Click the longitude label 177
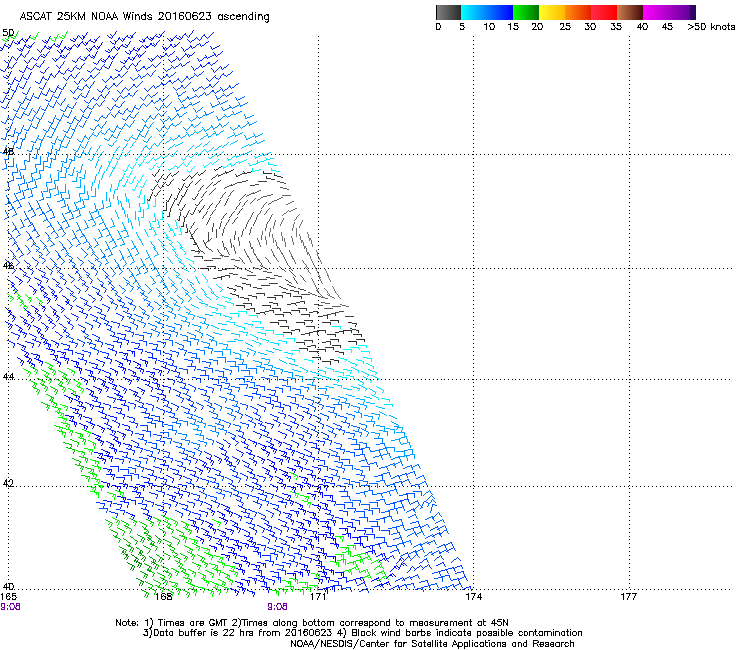The width and height of the screenshot is (740, 650). 629,597
